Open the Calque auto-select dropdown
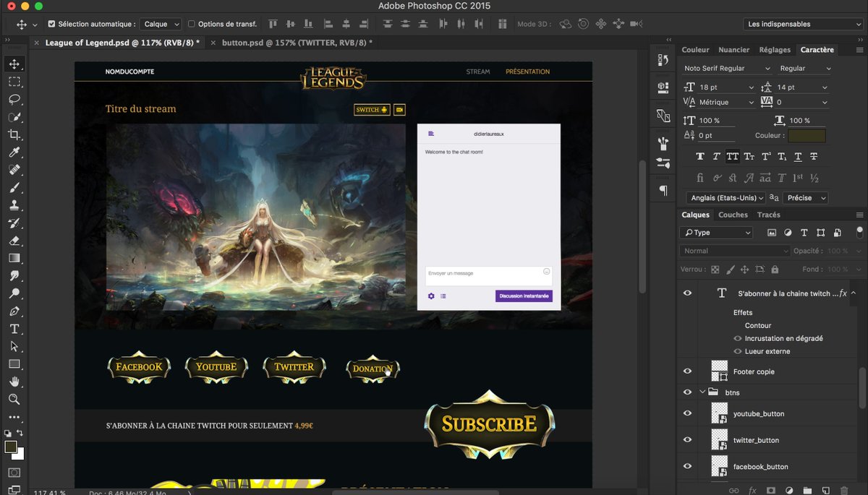Viewport: 868px width, 495px height. [161, 24]
